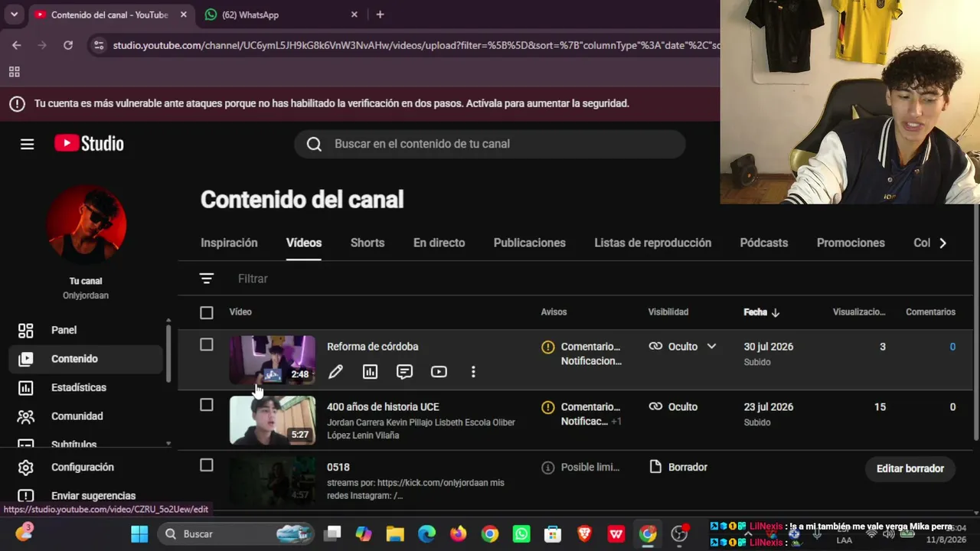Screen dimensions: 980x551
Task: Go to the Promociones tab
Action: 851,243
